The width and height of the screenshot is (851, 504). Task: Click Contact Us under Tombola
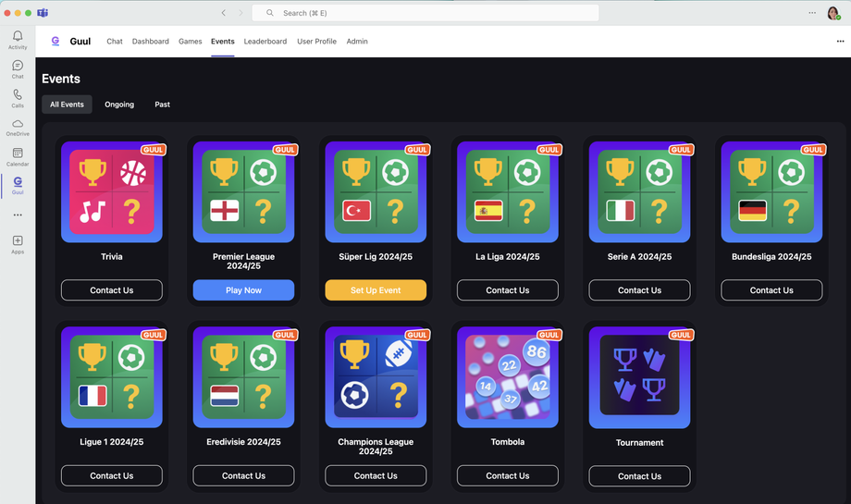pyautogui.click(x=508, y=475)
